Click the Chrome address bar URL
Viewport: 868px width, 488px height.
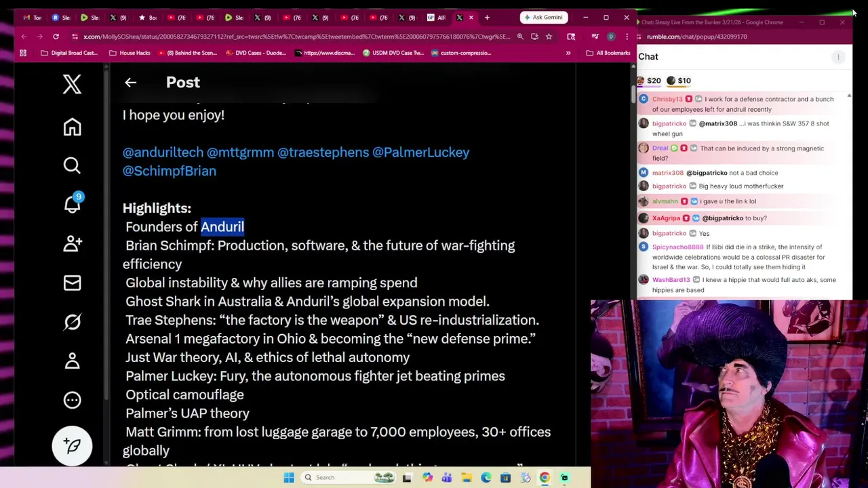pos(296,37)
